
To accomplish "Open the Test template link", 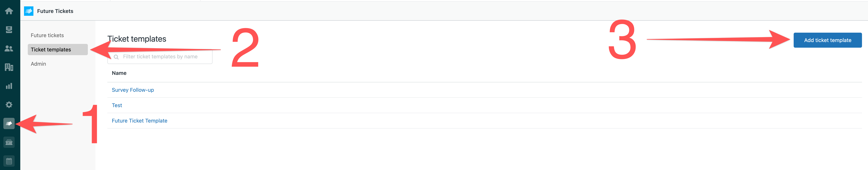I will coord(117,105).
